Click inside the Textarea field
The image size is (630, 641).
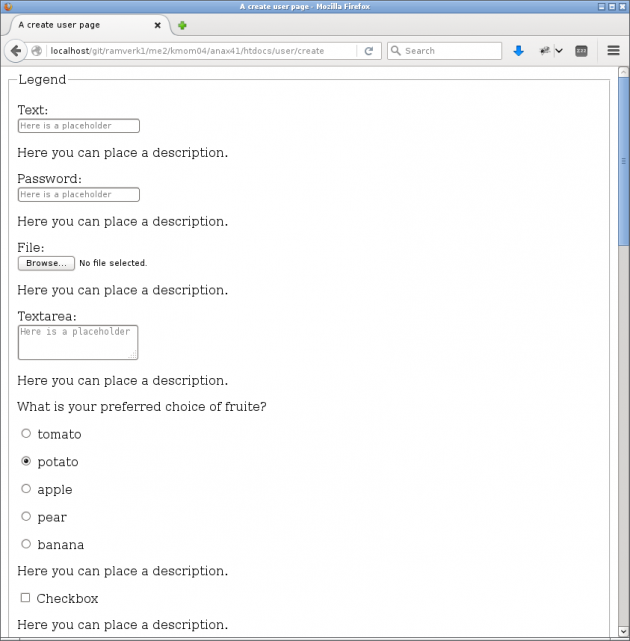tap(78, 343)
